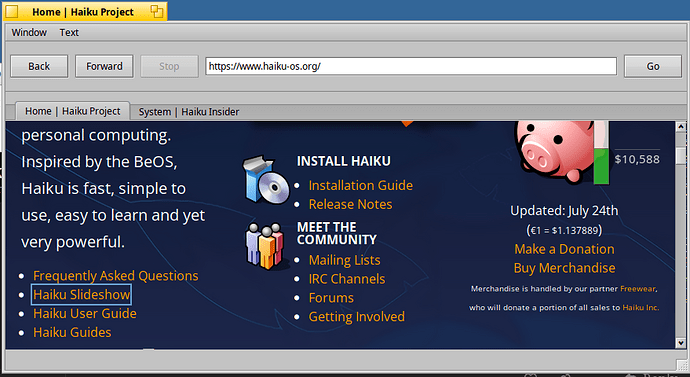The width and height of the screenshot is (690, 377).
Task: Open the Freewear partner link
Action: (638, 289)
